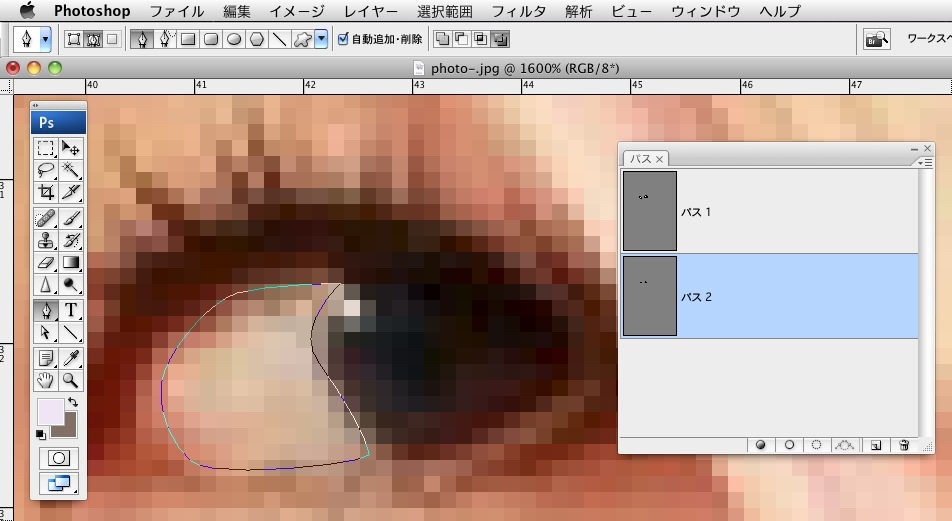
Task: Choose the Eraser tool
Action: [x=46, y=263]
